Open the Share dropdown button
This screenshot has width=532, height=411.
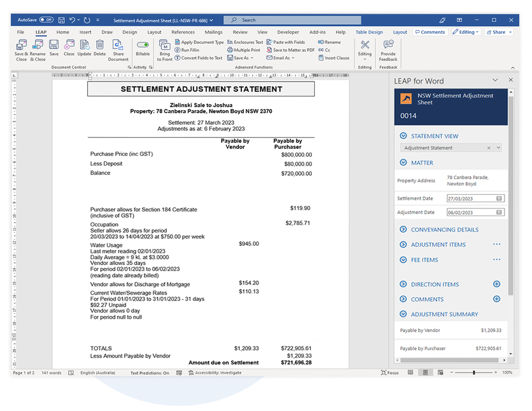499,32
